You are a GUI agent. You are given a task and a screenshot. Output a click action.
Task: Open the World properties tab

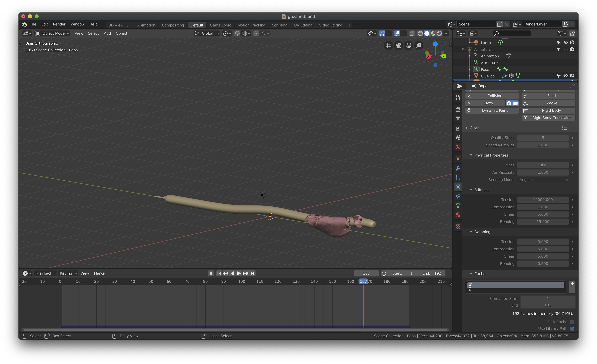click(458, 147)
